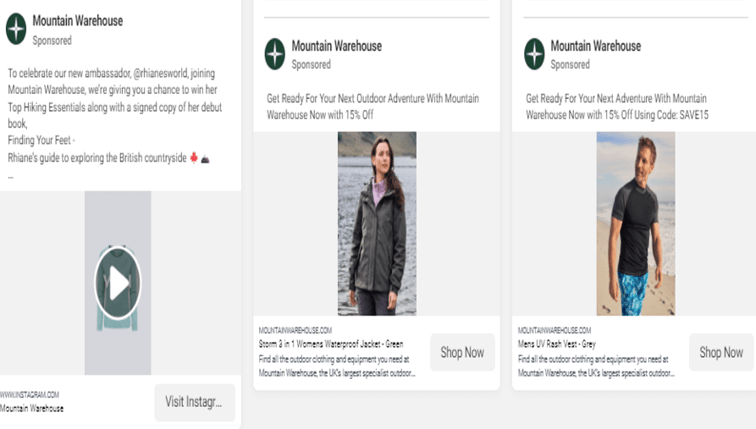Open the woman in green jacket image
The width and height of the screenshot is (756, 429).
coord(377,224)
